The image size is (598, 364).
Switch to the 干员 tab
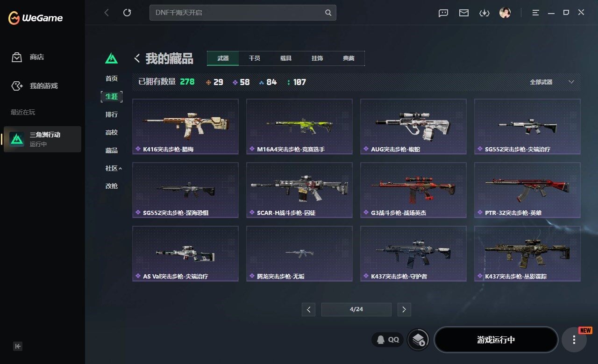[x=254, y=58]
